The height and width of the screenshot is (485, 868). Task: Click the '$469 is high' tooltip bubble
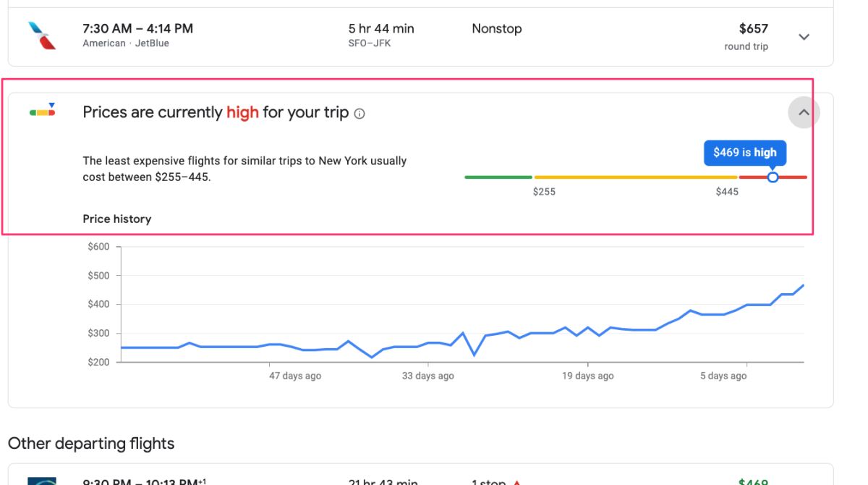click(x=744, y=153)
